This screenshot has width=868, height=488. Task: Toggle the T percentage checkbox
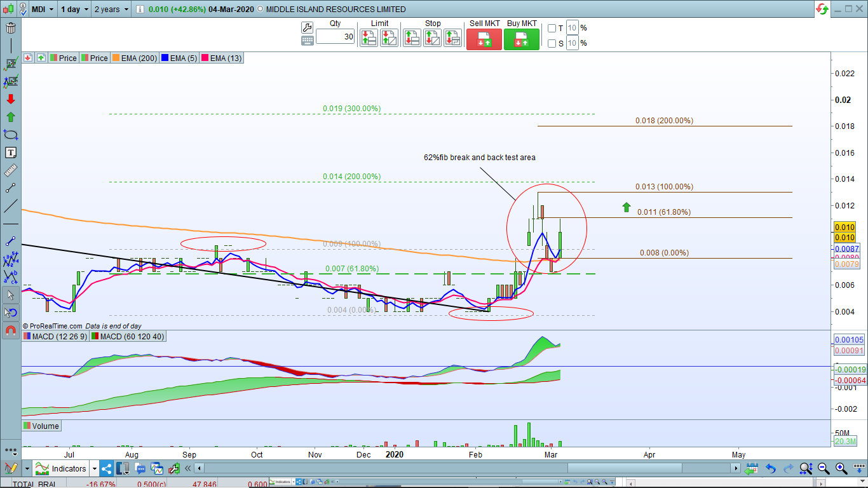tap(552, 28)
